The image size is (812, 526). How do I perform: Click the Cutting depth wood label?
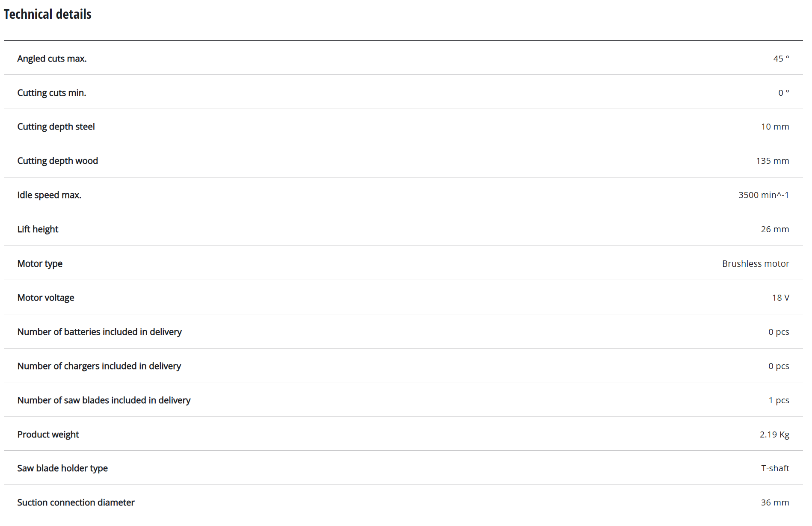coord(57,161)
